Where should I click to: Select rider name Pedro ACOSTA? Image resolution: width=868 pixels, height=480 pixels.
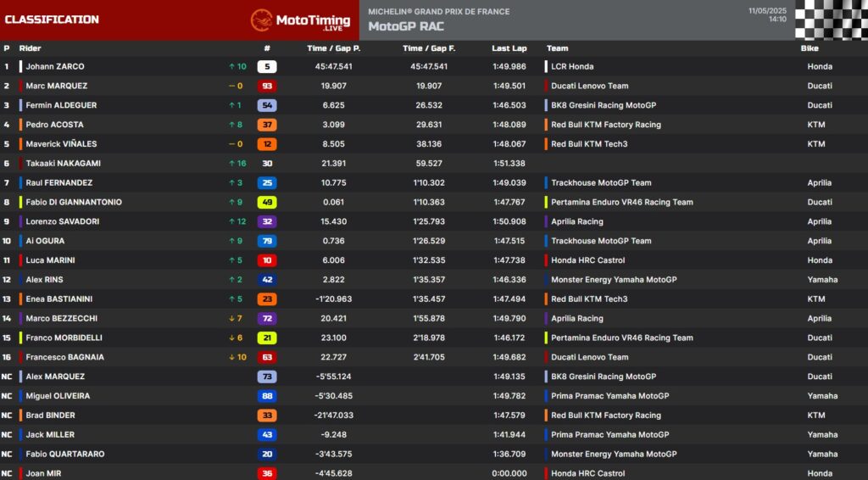[x=54, y=125]
